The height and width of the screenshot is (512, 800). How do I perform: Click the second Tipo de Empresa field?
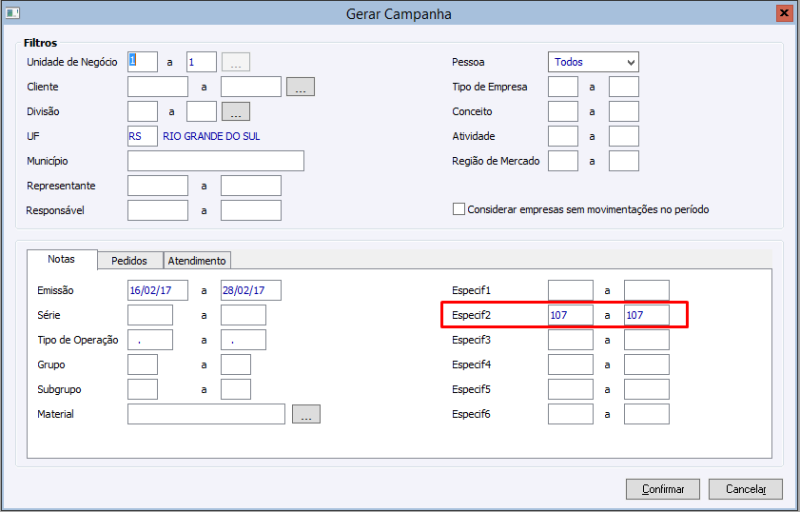pos(624,87)
